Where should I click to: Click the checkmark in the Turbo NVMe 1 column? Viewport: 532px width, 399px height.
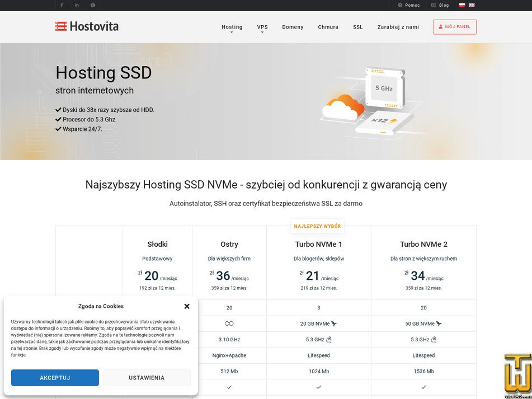point(319,387)
